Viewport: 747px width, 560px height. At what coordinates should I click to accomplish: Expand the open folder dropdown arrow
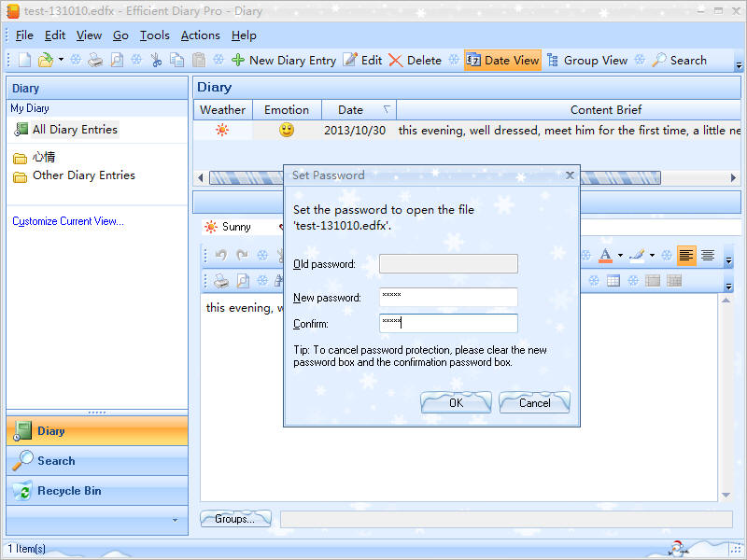coord(61,60)
